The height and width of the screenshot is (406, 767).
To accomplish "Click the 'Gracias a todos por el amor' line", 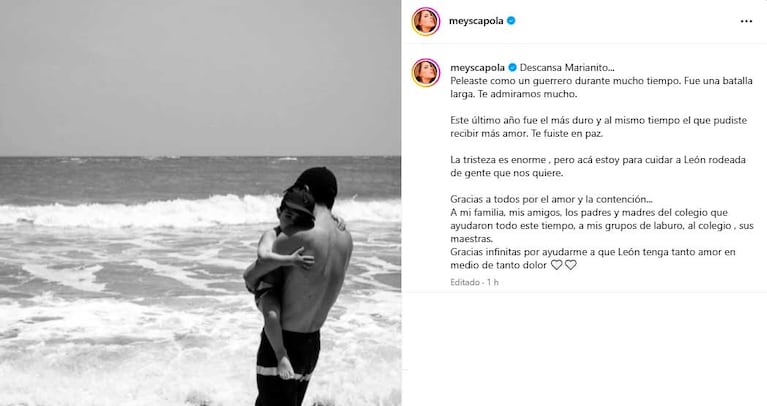I will [551, 199].
